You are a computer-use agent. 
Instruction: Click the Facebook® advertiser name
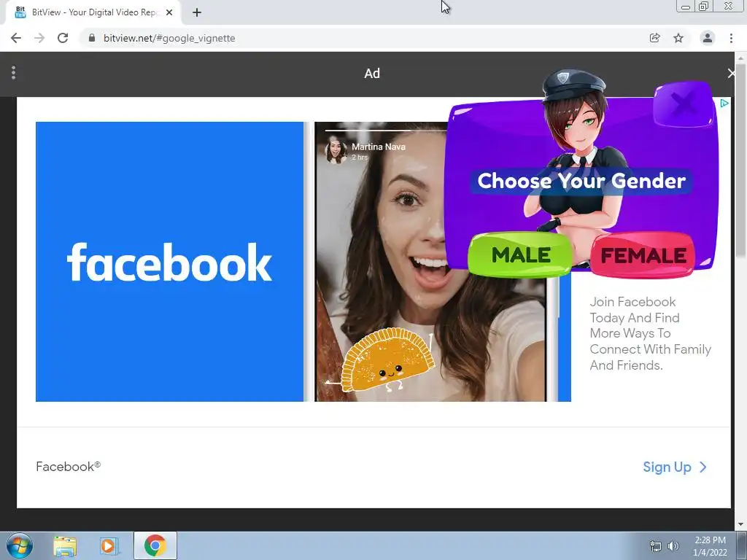pyautogui.click(x=68, y=466)
